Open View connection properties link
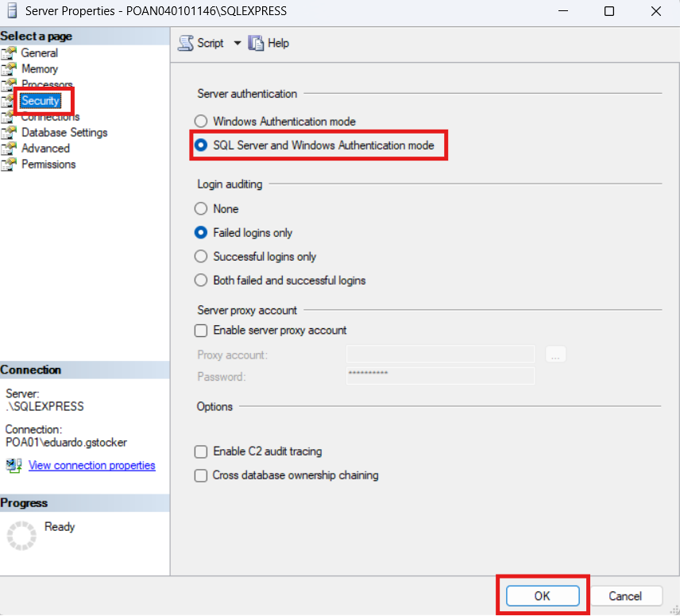Screen dimensions: 680x616 click(91, 465)
